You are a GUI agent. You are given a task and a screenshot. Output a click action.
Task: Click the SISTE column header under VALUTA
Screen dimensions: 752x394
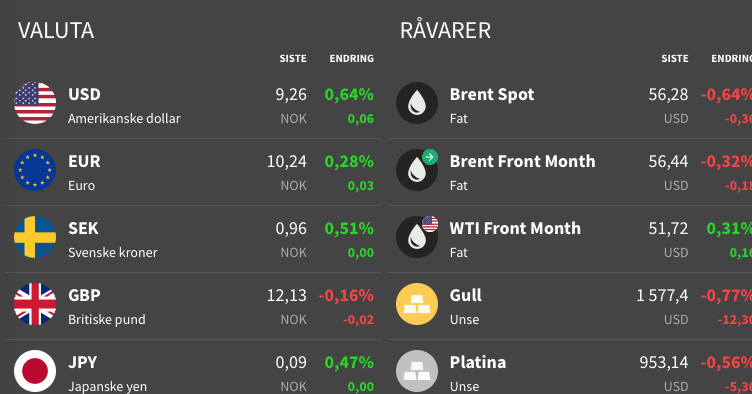(293, 58)
